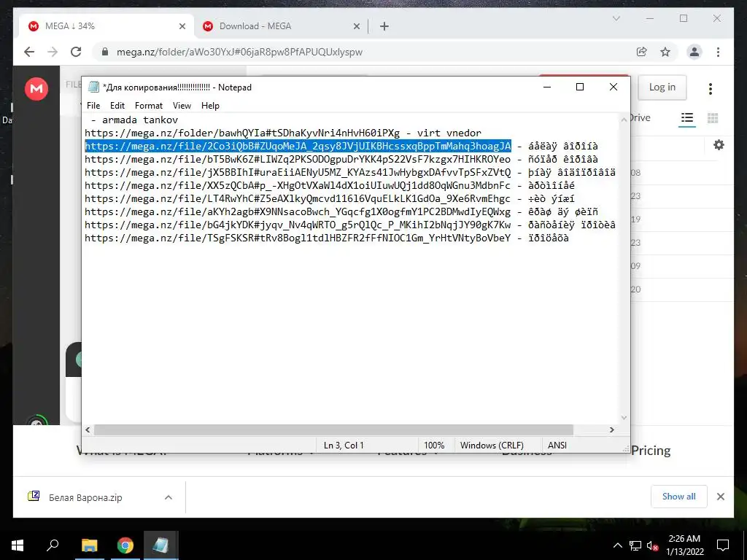This screenshot has width=747, height=560.
Task: Open the Chrome profile avatar
Action: [694, 52]
